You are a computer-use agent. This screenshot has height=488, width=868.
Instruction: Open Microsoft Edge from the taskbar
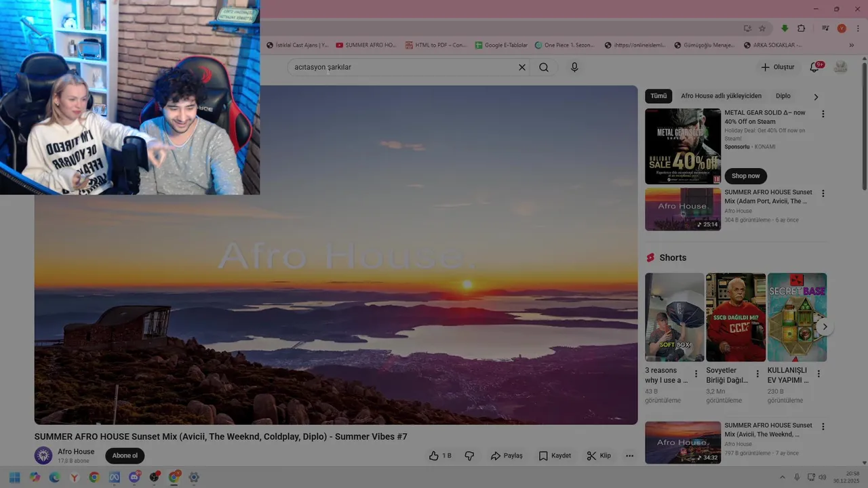[54, 477]
